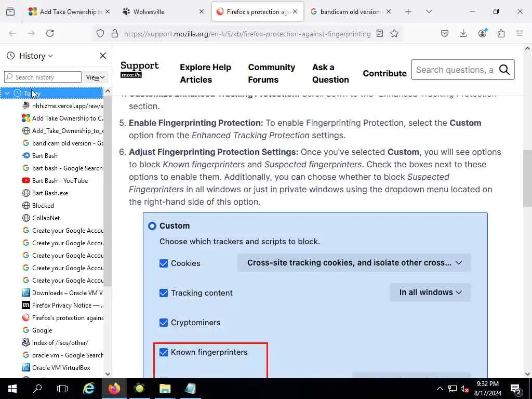Screen dimensions: 532x399
Task: Open Index of /isos/other/ history entry
Action: click(x=60, y=343)
